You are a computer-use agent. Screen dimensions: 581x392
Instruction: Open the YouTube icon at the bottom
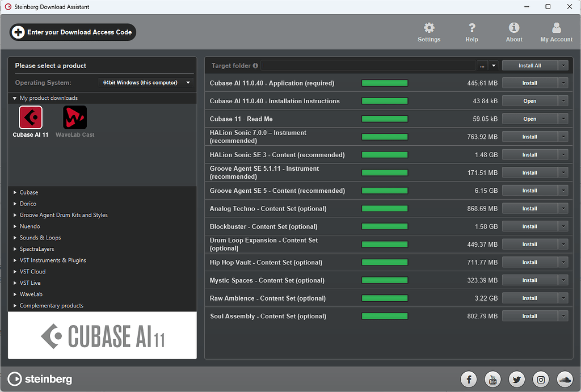(492, 380)
